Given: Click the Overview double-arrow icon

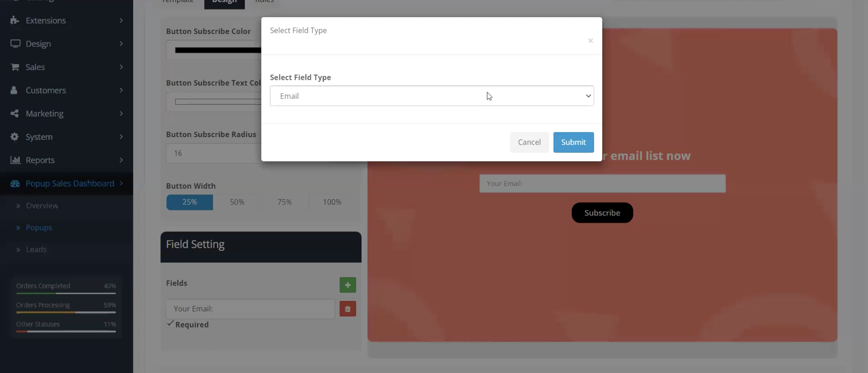Looking at the screenshot, I should coord(18,206).
